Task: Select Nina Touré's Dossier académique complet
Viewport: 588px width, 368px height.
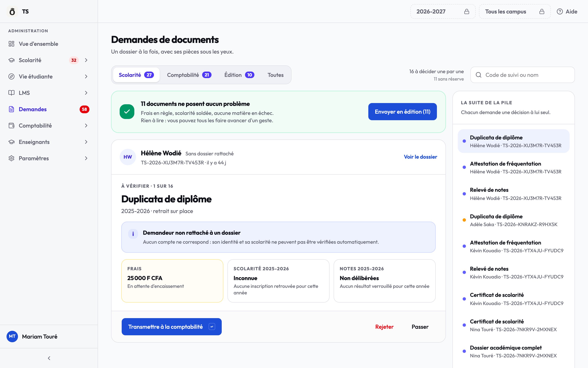Action: [x=513, y=351]
